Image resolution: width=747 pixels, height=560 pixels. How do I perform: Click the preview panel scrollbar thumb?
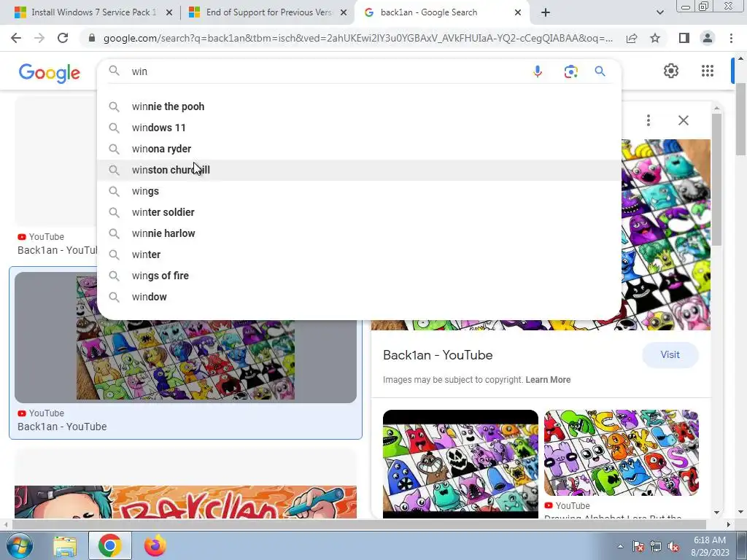[x=716, y=180]
